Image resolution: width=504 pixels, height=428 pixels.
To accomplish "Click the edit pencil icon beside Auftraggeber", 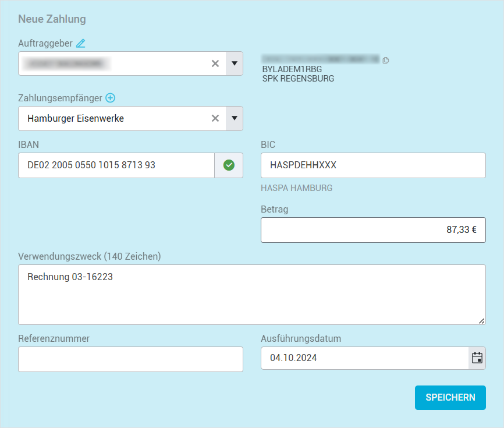I will click(81, 43).
